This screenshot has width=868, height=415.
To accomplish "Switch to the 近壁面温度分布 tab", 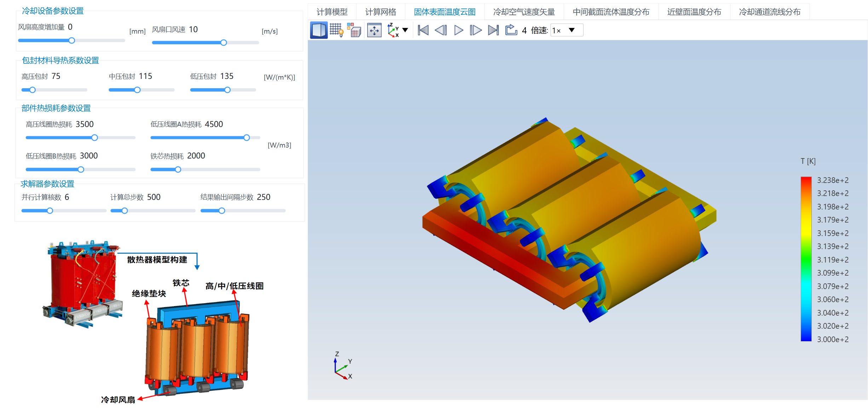I will click(694, 12).
